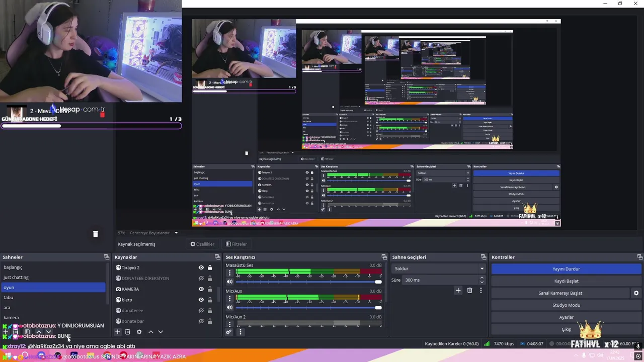Image resolution: width=644 pixels, height=362 pixels.
Task: Lock the KAMERA source
Action: [210, 289]
